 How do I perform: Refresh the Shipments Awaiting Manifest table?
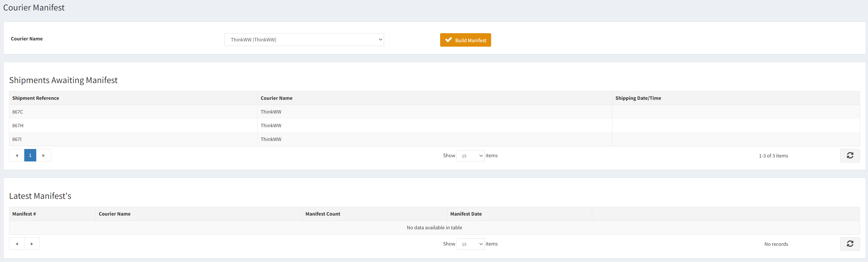coord(850,155)
